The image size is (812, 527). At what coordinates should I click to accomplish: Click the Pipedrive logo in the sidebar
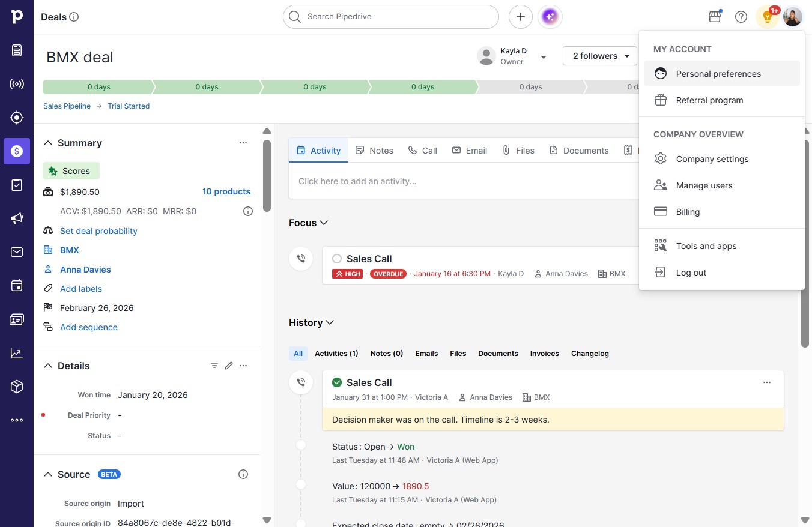click(17, 17)
